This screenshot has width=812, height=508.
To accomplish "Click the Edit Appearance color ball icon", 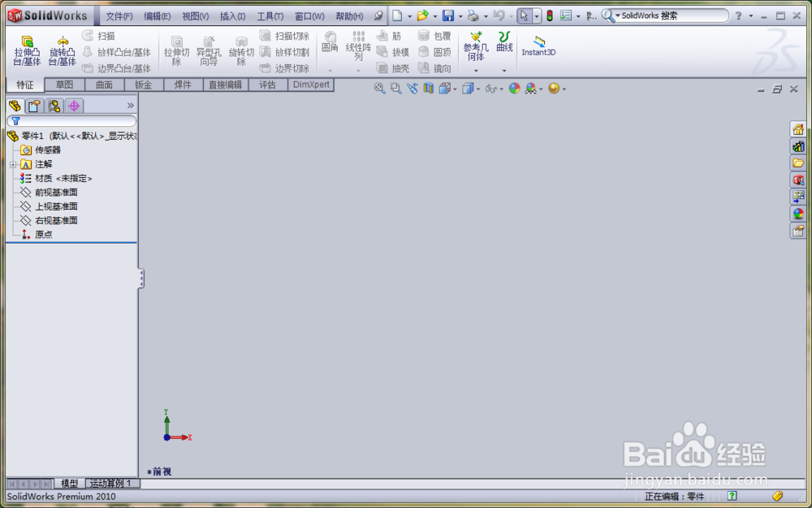I will (513, 89).
